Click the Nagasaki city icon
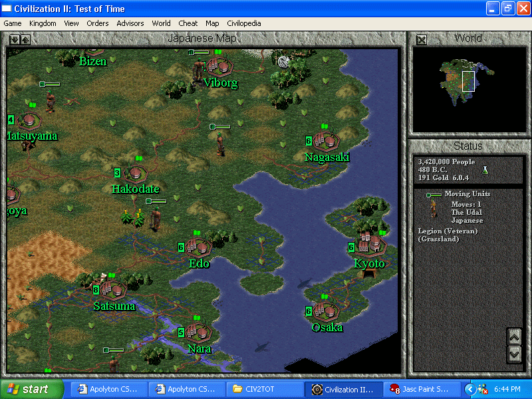The image size is (532, 399). coord(326,141)
